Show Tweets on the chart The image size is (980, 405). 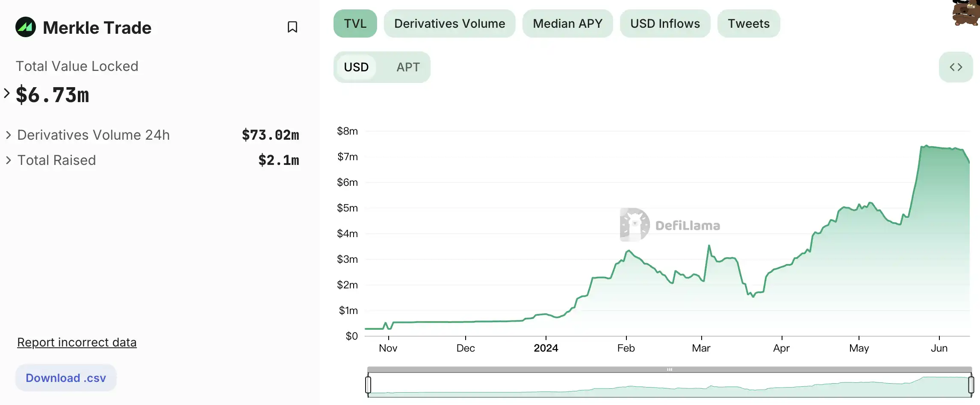(748, 23)
